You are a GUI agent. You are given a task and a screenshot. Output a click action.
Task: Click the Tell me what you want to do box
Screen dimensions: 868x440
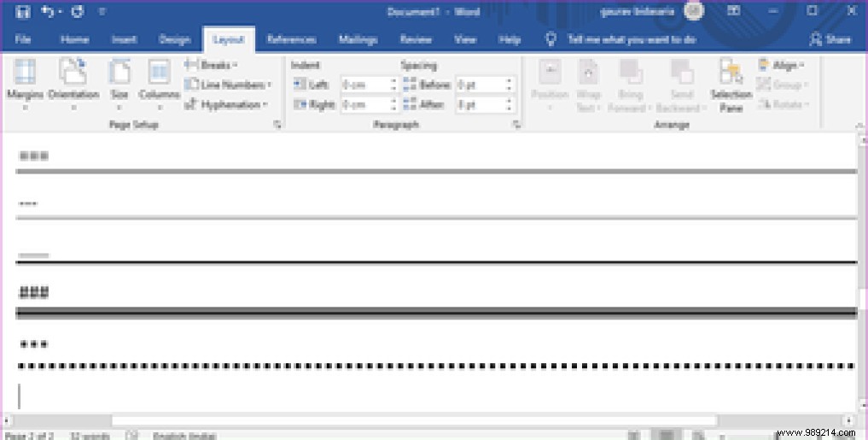[x=620, y=39]
